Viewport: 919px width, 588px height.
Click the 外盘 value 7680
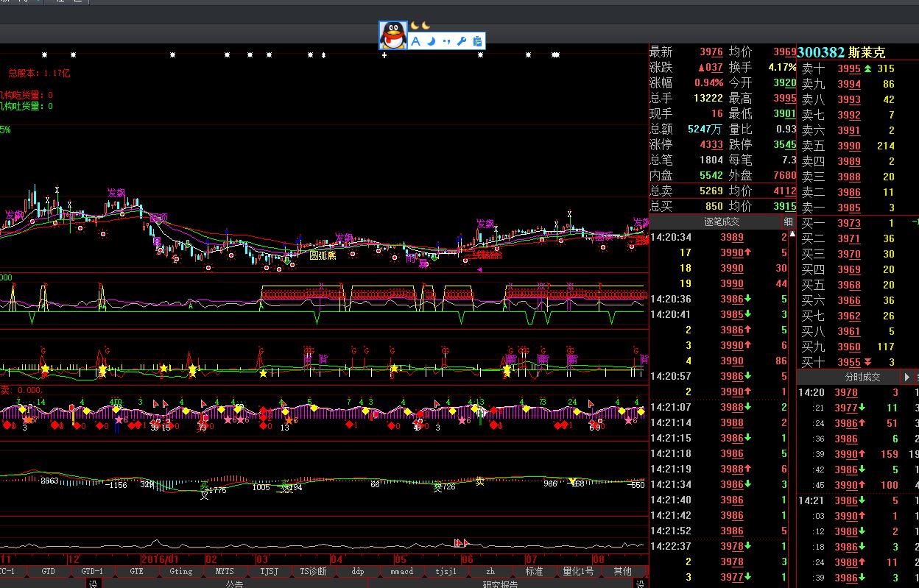click(784, 175)
